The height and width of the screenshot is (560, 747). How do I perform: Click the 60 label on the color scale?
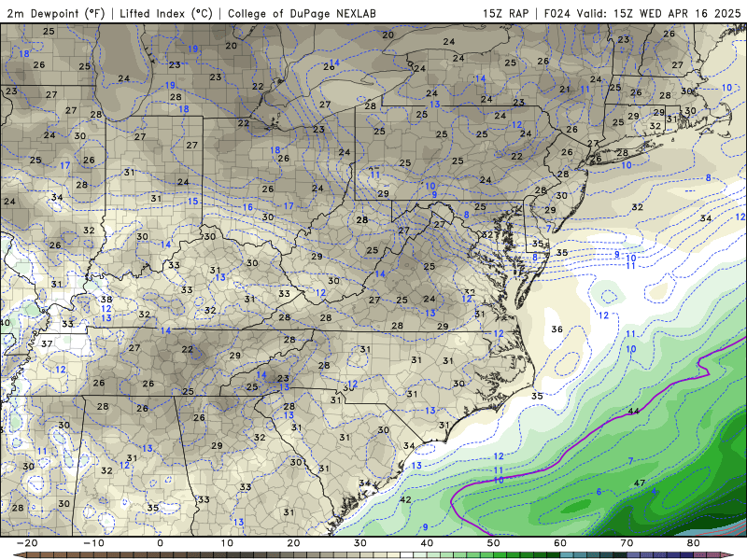[x=560, y=543]
